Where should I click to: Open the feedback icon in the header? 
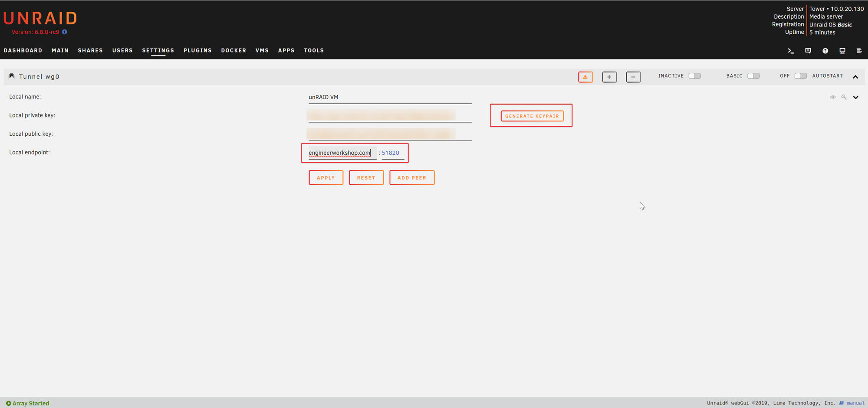(808, 51)
